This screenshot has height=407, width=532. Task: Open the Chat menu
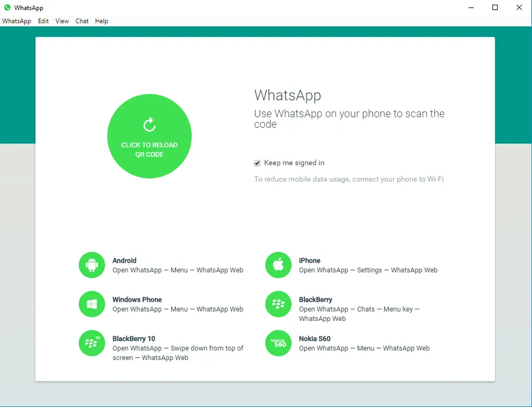click(82, 21)
